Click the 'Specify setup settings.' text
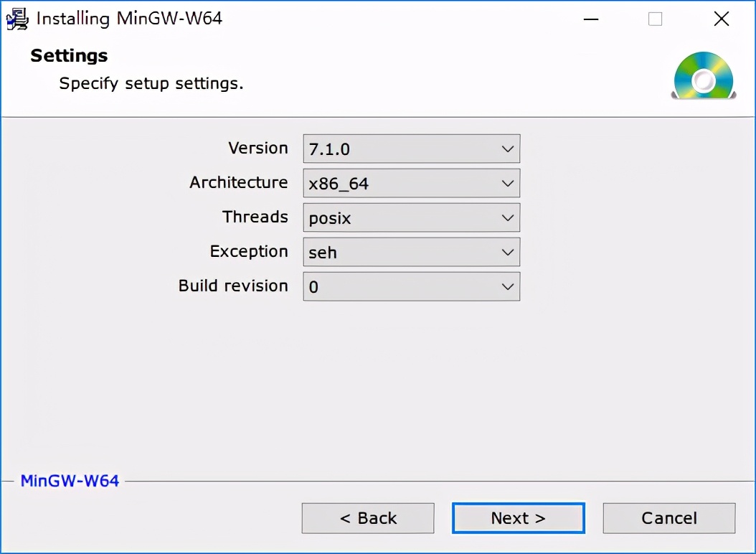Screen dimensions: 756x554 pos(151,83)
